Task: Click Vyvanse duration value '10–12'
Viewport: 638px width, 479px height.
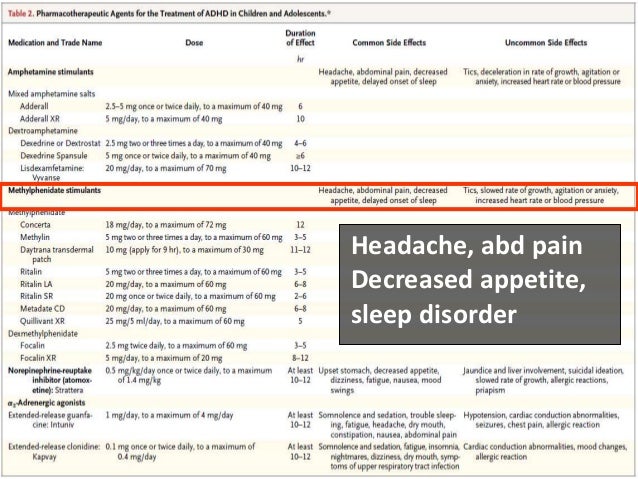Action: click(x=300, y=168)
